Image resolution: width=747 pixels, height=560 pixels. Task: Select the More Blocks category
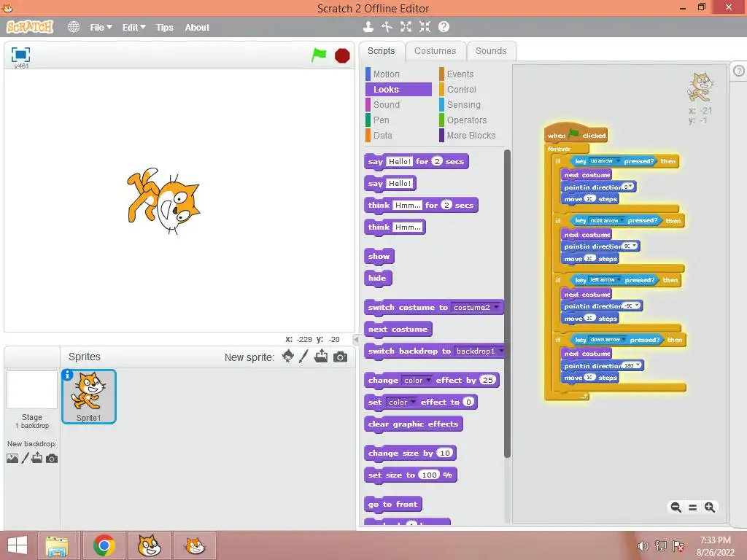tap(471, 135)
